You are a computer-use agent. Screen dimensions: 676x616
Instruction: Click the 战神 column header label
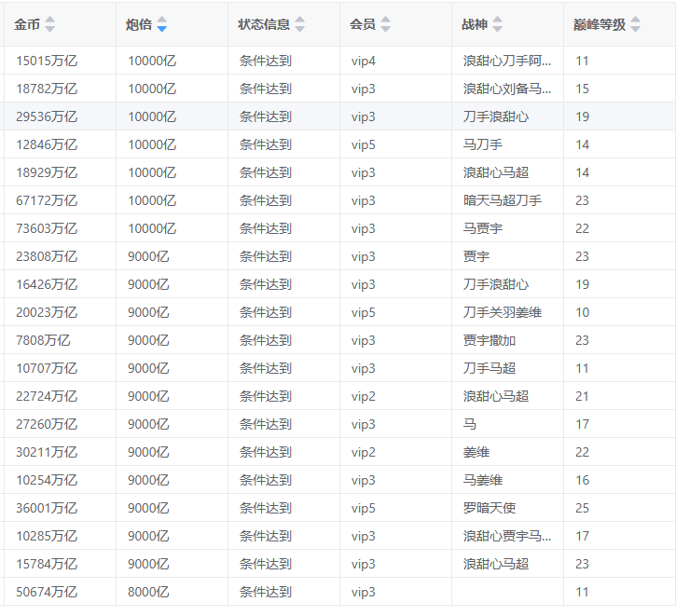tap(475, 24)
